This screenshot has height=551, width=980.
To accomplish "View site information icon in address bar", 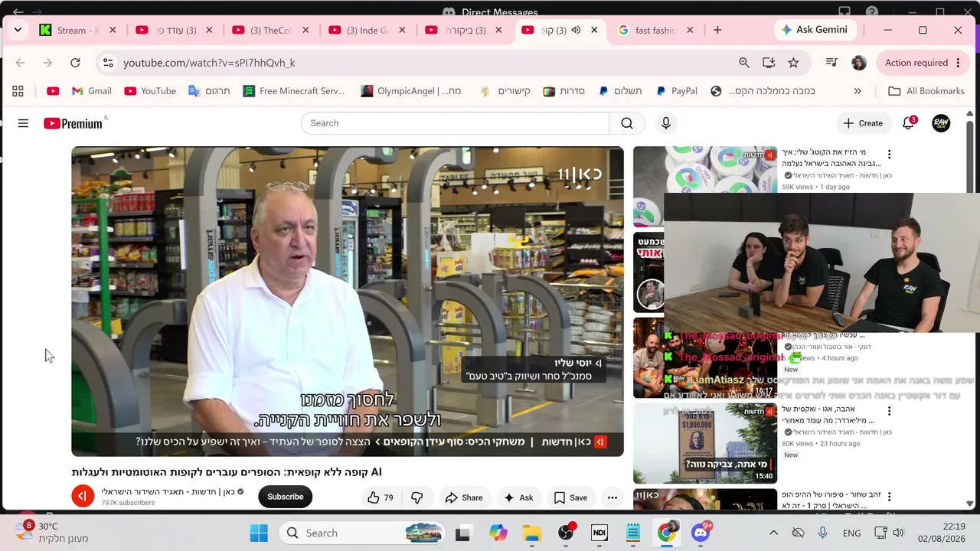I will click(108, 63).
